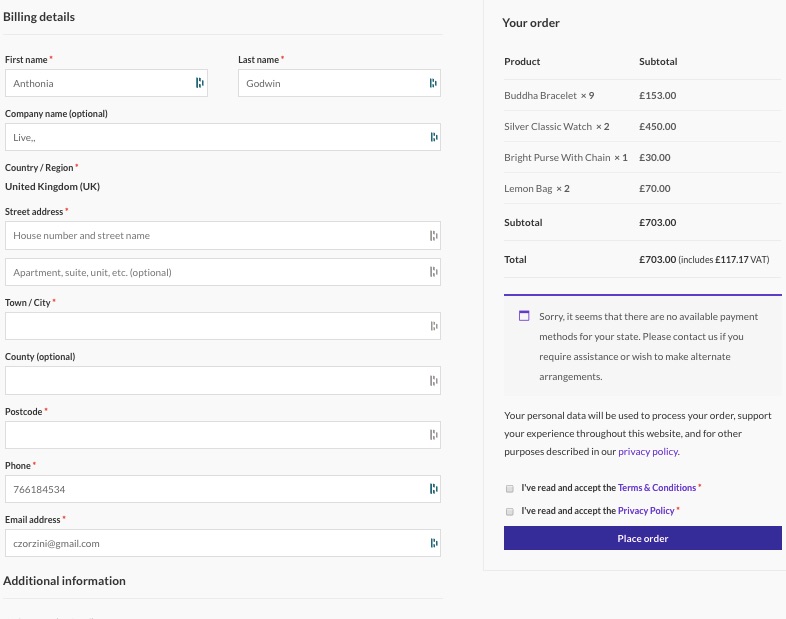Check the Privacy Policy acceptance checkbox
The width and height of the screenshot is (786, 619).
pyautogui.click(x=510, y=511)
